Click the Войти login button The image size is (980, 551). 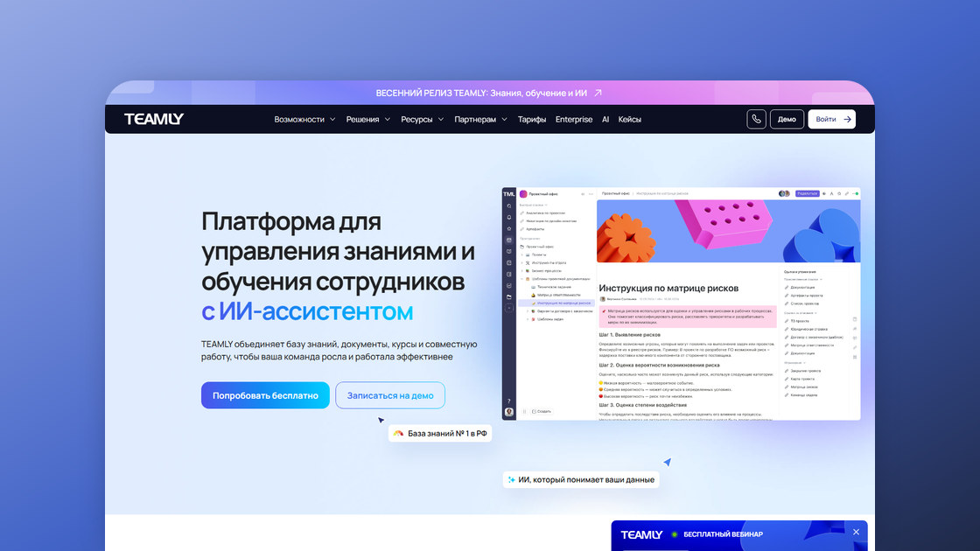(x=832, y=119)
